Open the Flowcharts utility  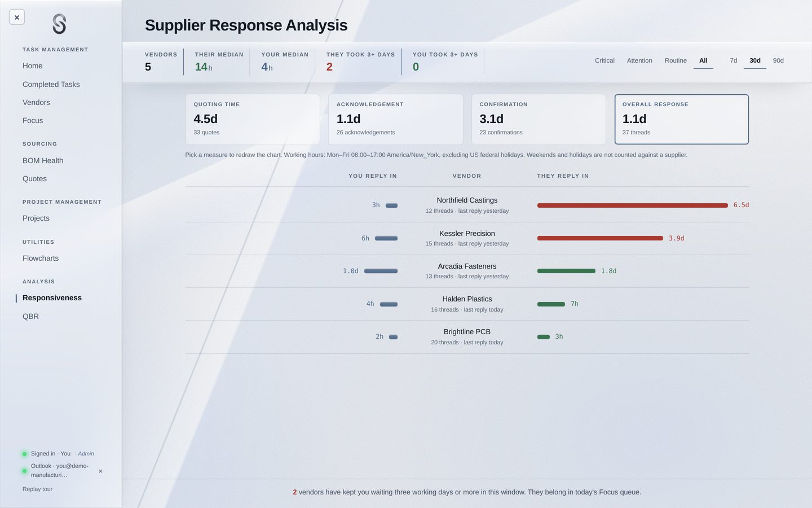(41, 258)
